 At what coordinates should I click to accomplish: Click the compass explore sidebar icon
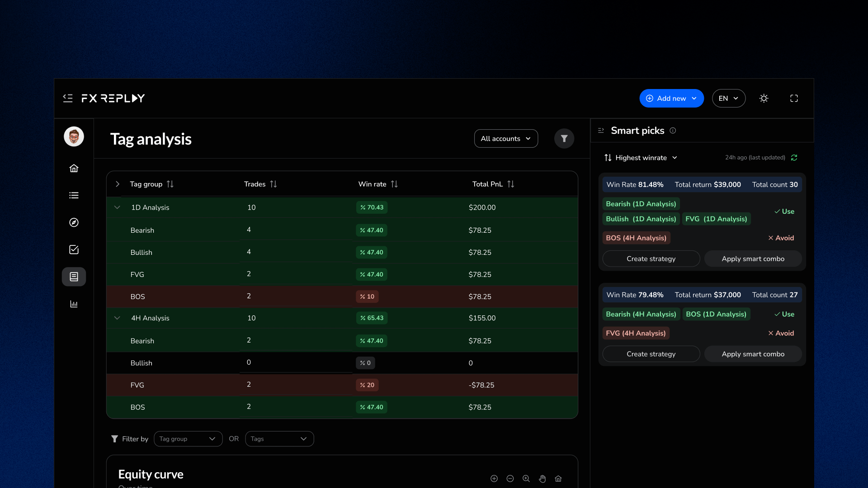pos(74,222)
